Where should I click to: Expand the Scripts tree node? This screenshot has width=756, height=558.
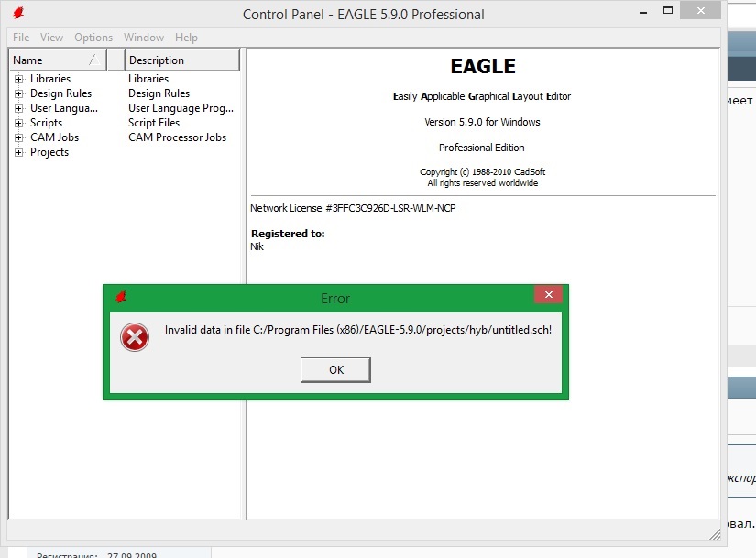(x=19, y=123)
